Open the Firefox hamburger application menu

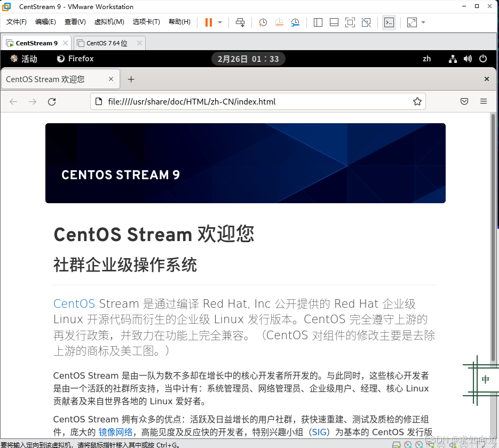point(484,102)
